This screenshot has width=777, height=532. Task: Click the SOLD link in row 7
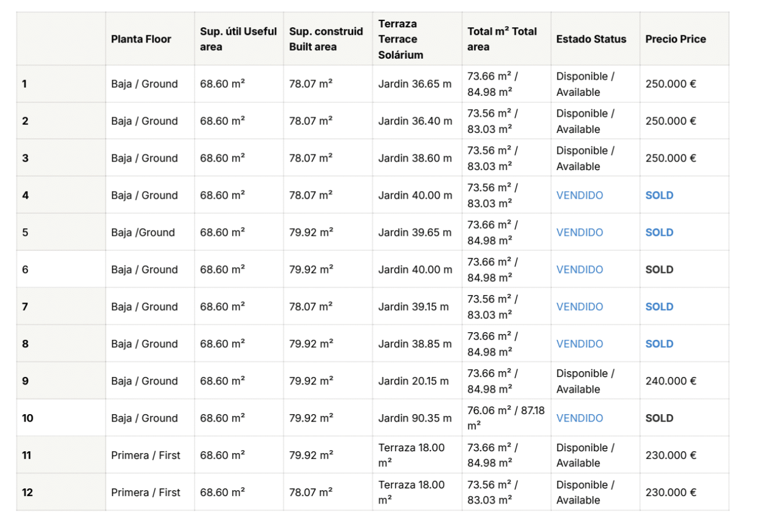point(659,307)
